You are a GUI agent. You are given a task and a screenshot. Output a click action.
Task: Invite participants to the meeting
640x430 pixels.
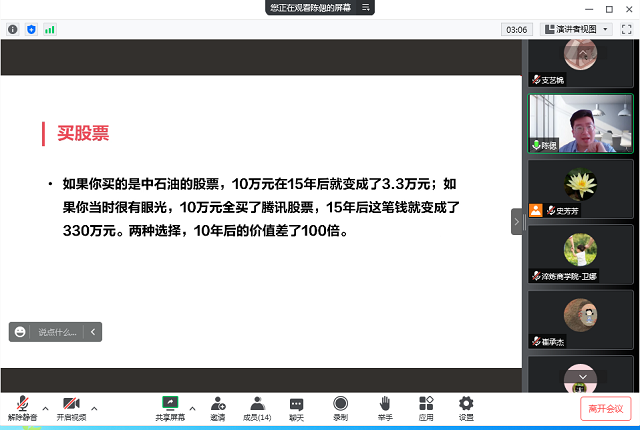[x=218, y=408]
